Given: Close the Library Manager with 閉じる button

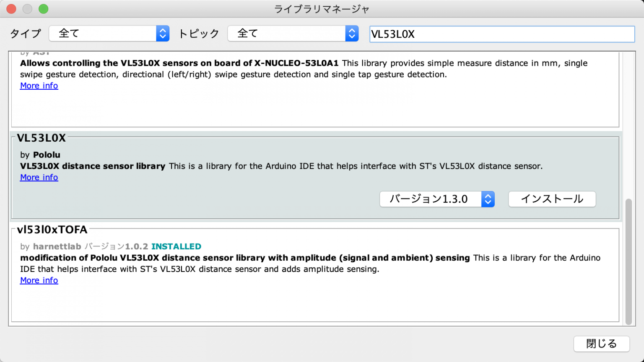Looking at the screenshot, I should click(x=601, y=344).
